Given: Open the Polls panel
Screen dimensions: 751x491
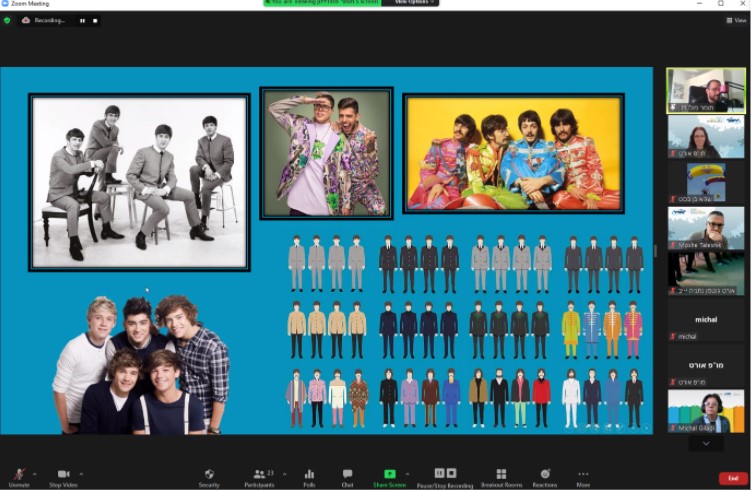Looking at the screenshot, I should 309,477.
